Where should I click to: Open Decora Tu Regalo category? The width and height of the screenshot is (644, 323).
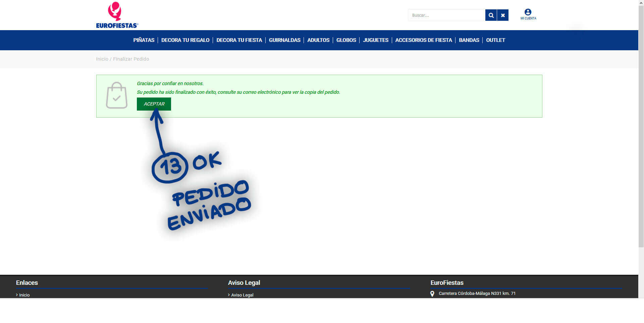[x=185, y=40]
